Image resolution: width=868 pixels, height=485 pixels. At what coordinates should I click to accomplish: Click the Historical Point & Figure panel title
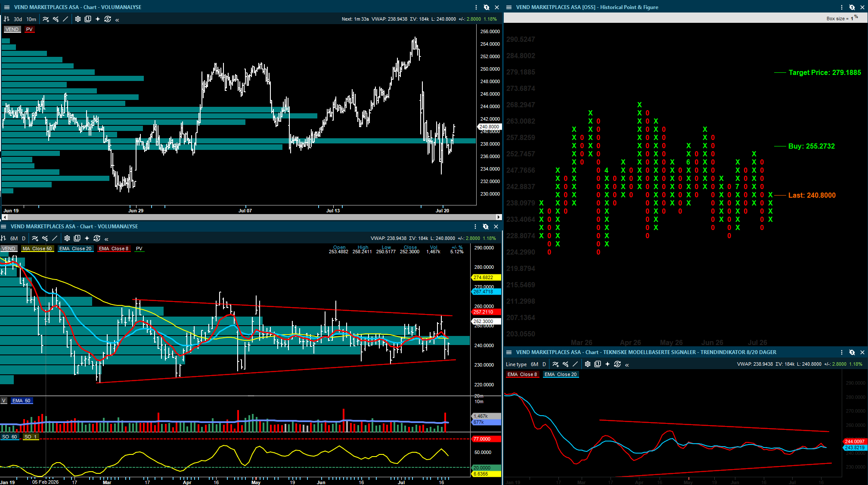587,7
